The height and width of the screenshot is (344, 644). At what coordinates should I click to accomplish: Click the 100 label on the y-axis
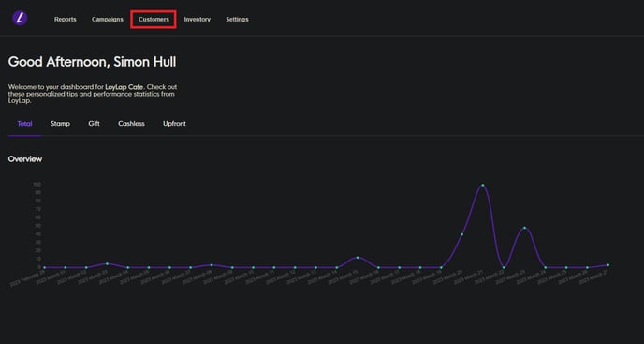[x=37, y=185]
